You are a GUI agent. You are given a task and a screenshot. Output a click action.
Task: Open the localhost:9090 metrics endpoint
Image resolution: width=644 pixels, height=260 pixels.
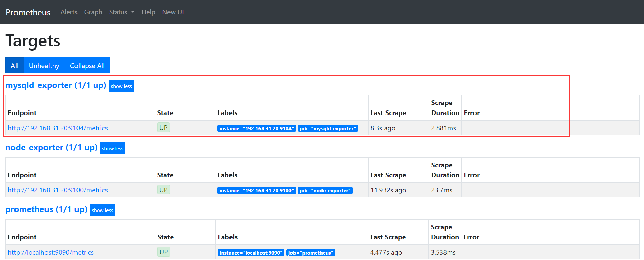click(51, 252)
